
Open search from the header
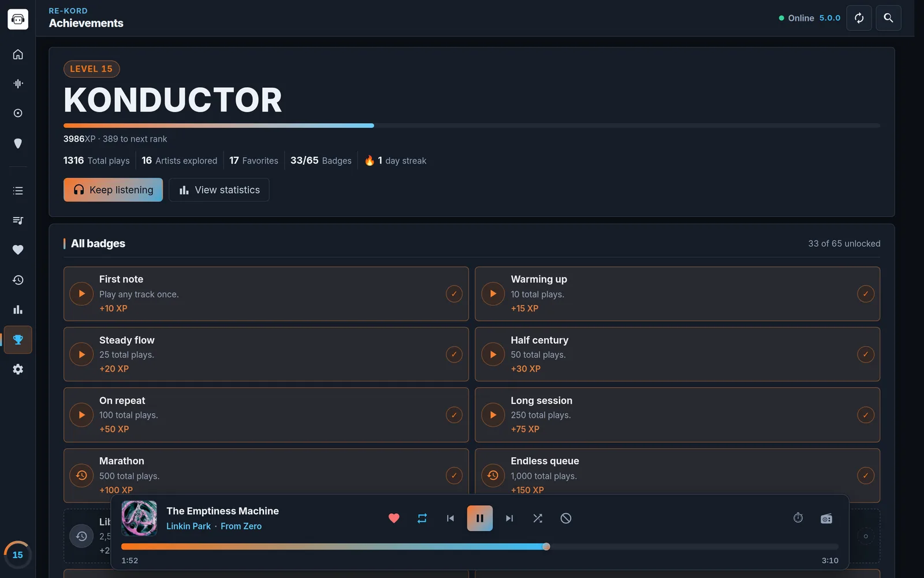coord(889,18)
